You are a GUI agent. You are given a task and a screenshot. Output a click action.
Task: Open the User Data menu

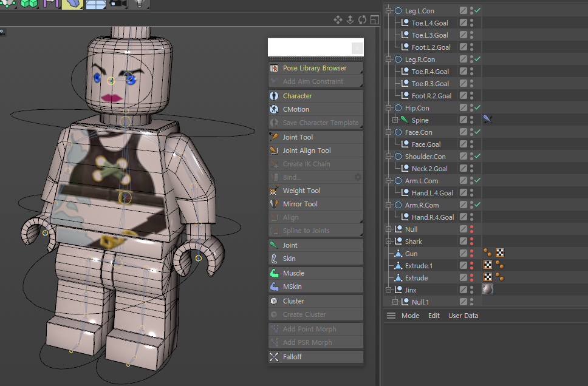click(463, 316)
